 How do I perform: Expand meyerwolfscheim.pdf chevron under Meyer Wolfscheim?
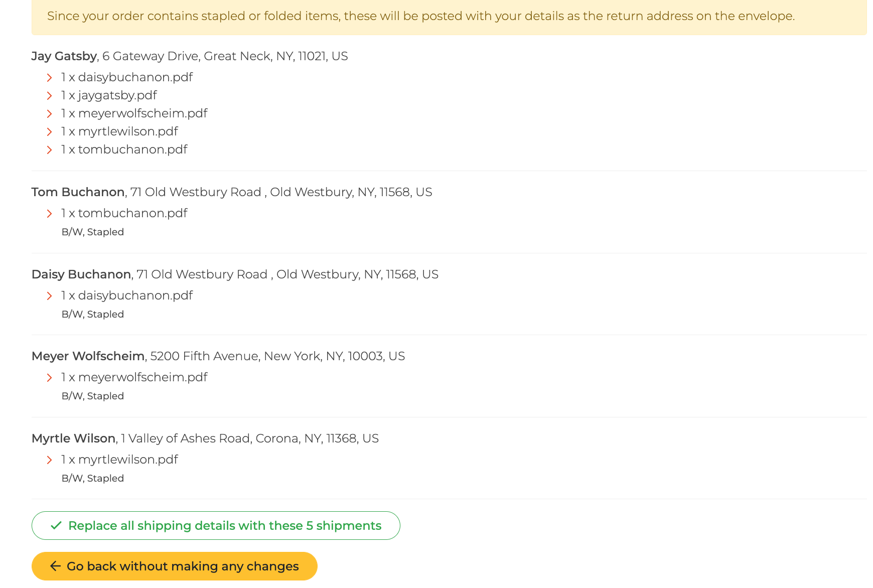[49, 378]
